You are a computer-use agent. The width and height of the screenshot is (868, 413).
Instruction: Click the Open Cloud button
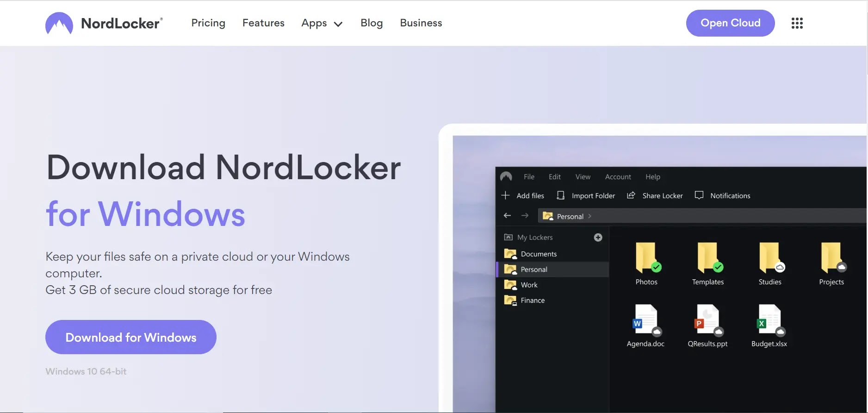730,23
